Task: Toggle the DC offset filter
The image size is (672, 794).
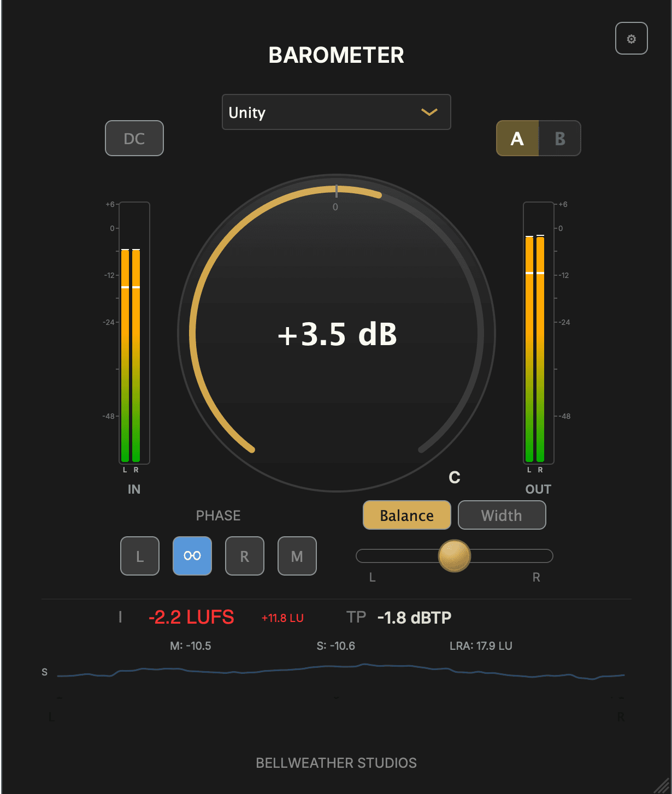Action: pyautogui.click(x=134, y=138)
